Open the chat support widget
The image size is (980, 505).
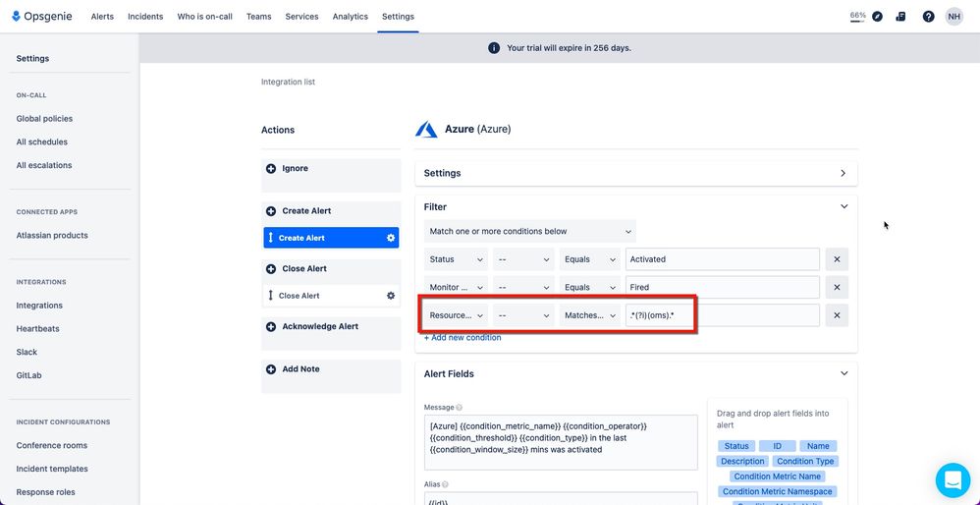[953, 480]
